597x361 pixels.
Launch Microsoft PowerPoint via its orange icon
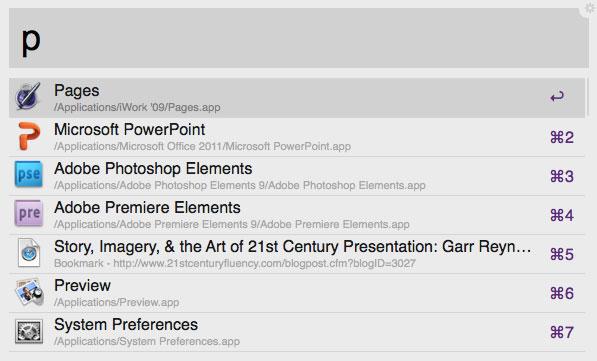(29, 136)
